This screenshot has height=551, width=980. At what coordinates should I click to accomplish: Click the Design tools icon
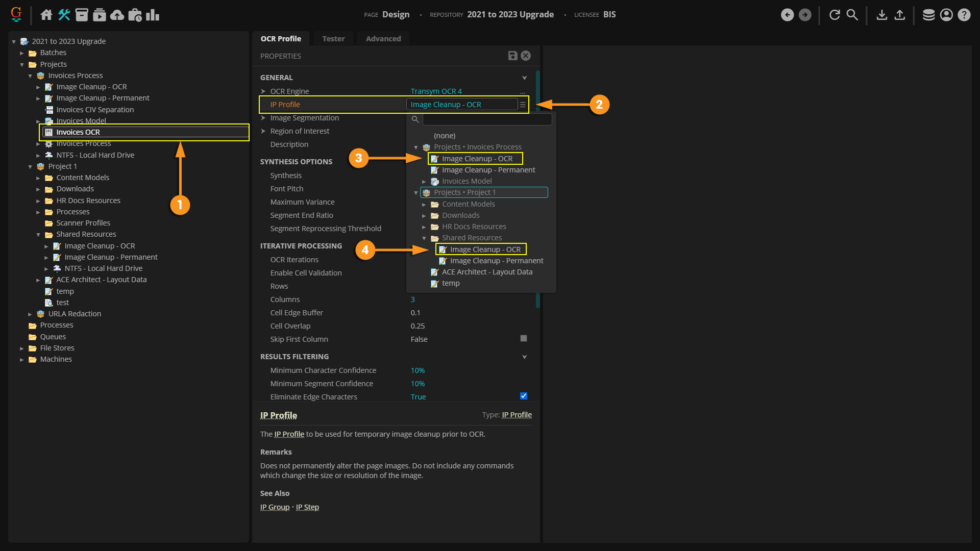(x=64, y=15)
